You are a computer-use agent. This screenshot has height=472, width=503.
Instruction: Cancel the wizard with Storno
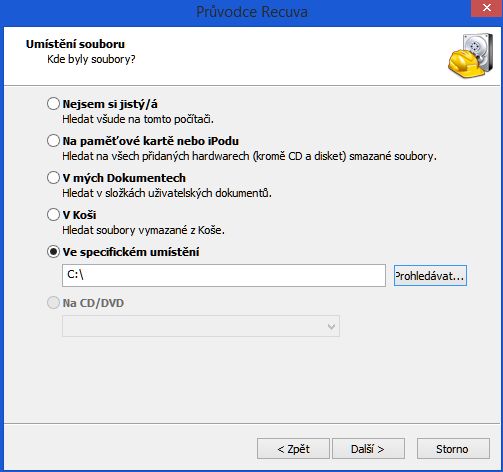[453, 449]
